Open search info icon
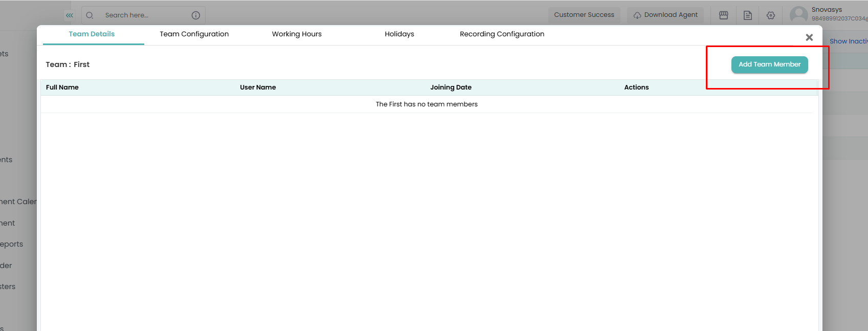 pos(195,15)
